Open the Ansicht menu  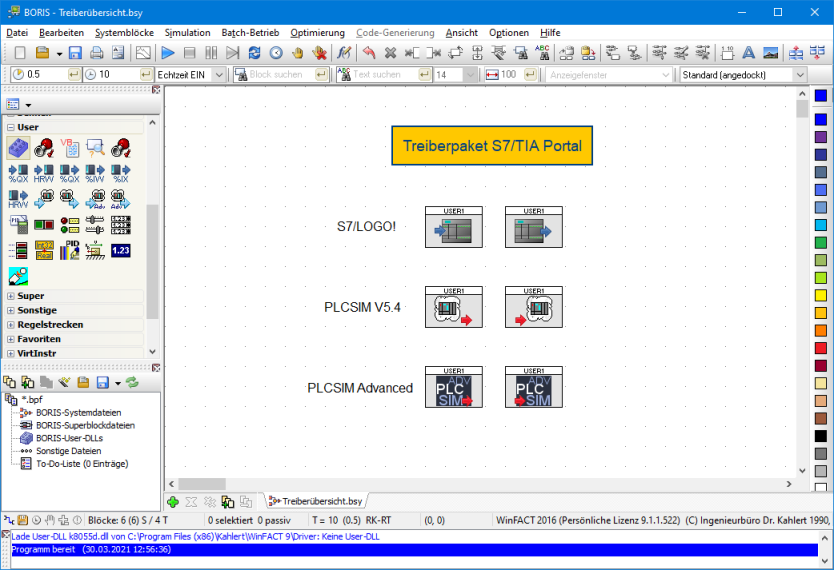tap(462, 33)
